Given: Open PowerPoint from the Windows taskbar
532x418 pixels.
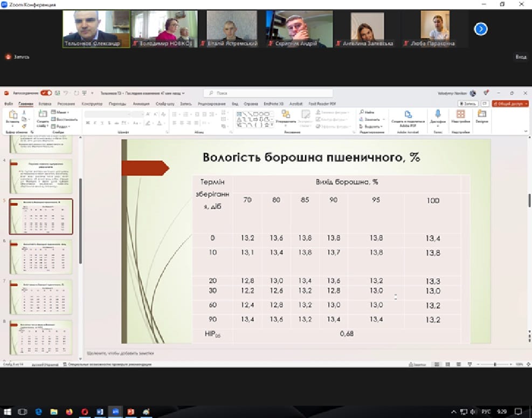Looking at the screenshot, I should coord(130,412).
